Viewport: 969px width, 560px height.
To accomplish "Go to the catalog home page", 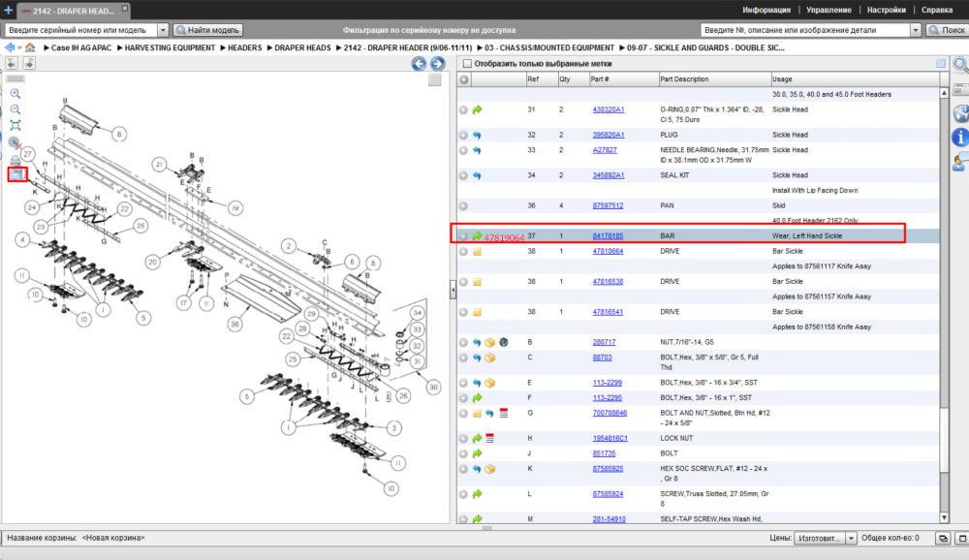I will 30,47.
